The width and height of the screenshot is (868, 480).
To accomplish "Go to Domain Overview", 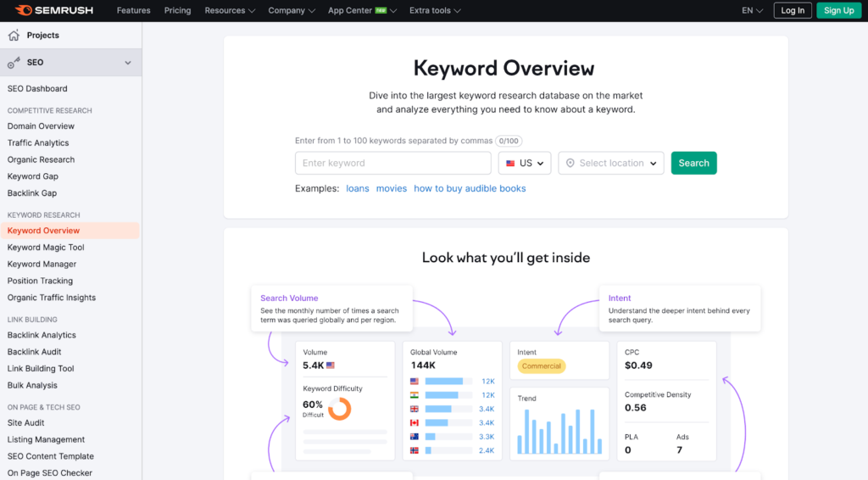I will tap(41, 126).
